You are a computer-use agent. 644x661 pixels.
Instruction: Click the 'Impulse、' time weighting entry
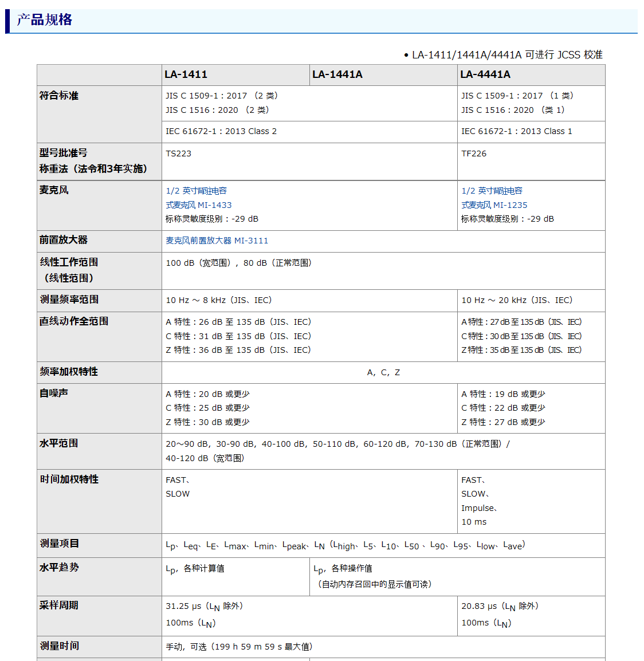point(480,508)
